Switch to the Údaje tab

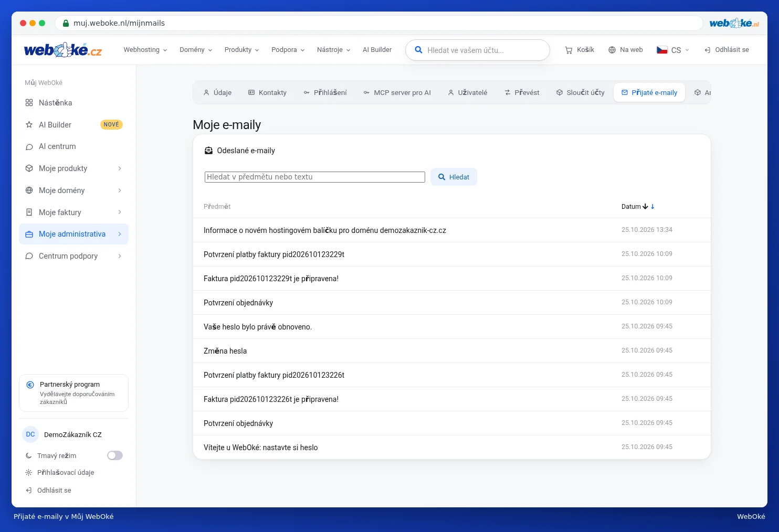coord(217,93)
